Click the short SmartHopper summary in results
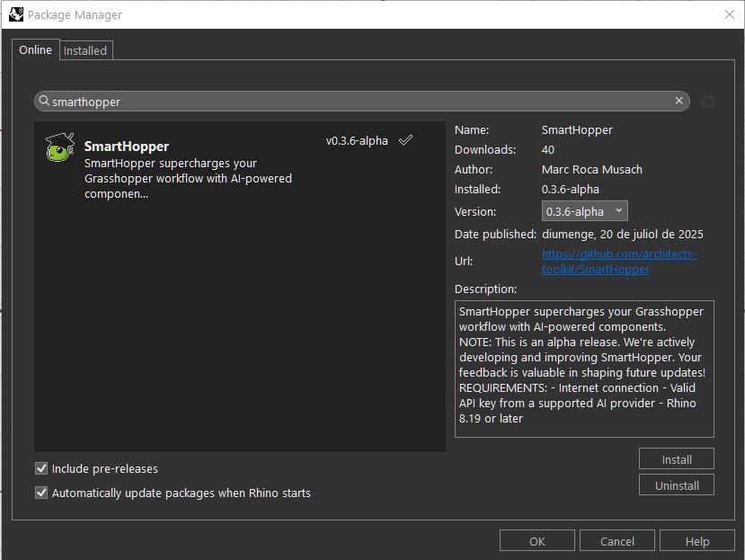Screen dimensions: 745x560 coord(188,178)
